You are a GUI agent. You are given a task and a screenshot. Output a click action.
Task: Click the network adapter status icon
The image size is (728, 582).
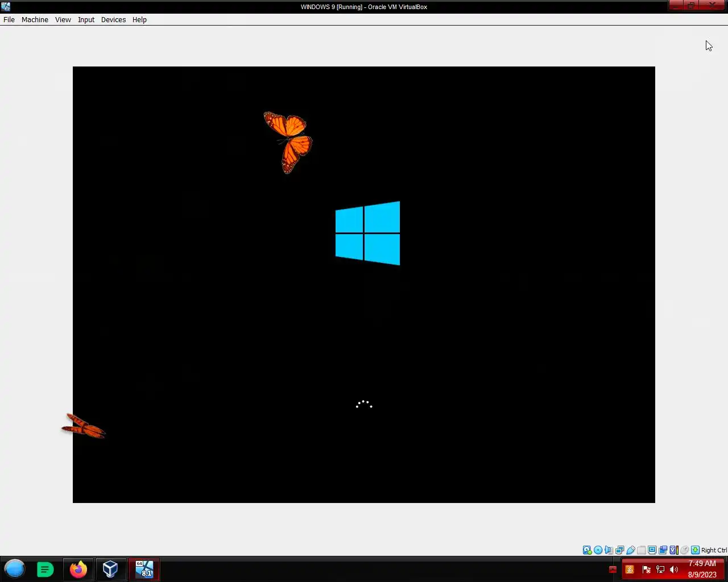click(619, 550)
